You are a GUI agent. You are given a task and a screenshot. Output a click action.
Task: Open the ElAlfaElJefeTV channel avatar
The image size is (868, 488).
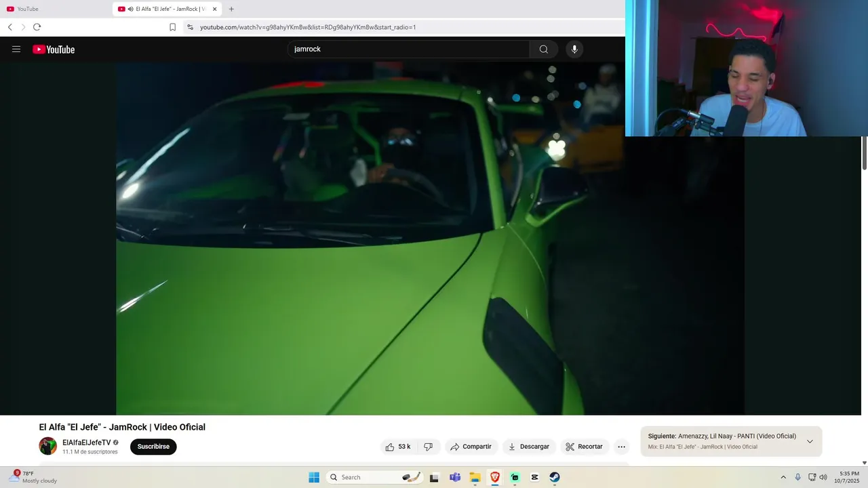point(47,446)
